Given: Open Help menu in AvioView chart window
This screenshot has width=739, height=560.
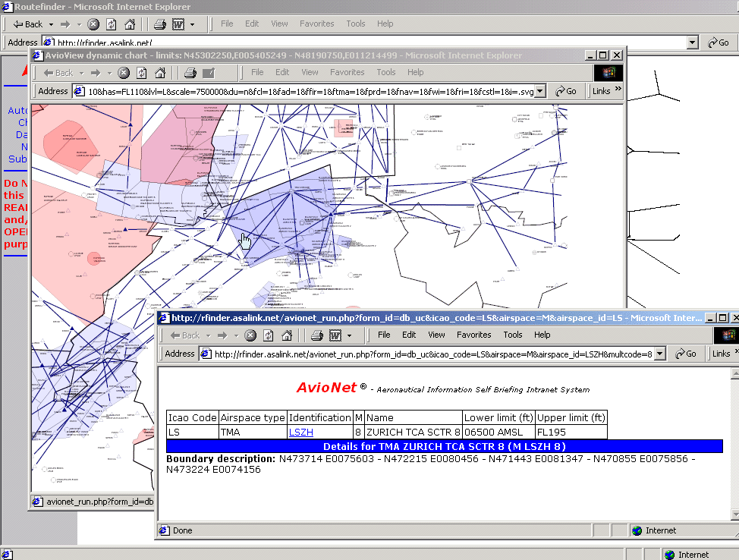Looking at the screenshot, I should (415, 72).
